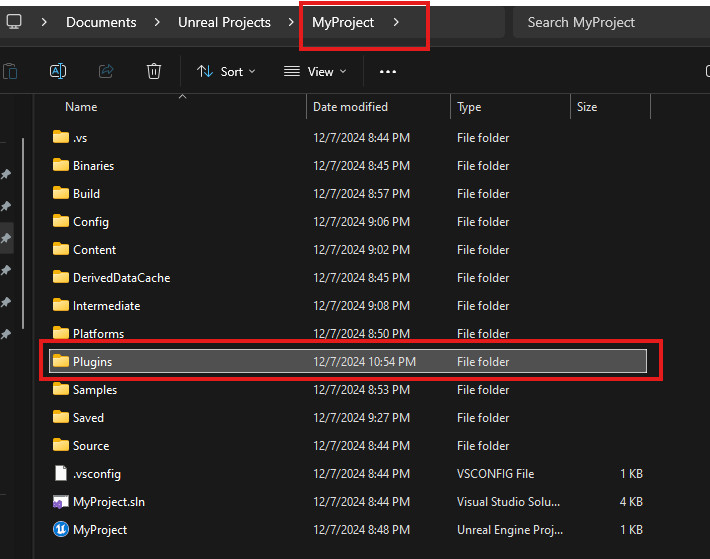This screenshot has width=710, height=559.
Task: Click the monitor icon in the address bar
Action: 14,22
